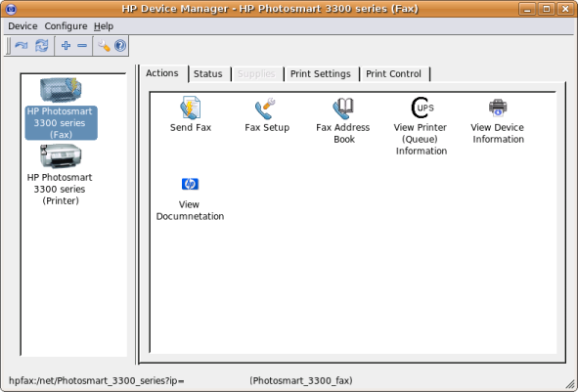Add a device with the plus icon
The height and width of the screenshot is (392, 578).
click(66, 46)
